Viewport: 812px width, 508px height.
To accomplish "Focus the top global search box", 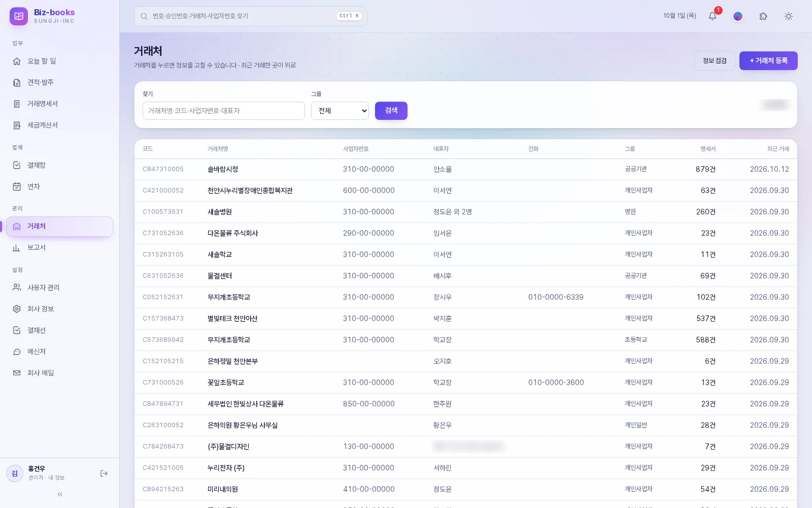I will click(x=251, y=16).
